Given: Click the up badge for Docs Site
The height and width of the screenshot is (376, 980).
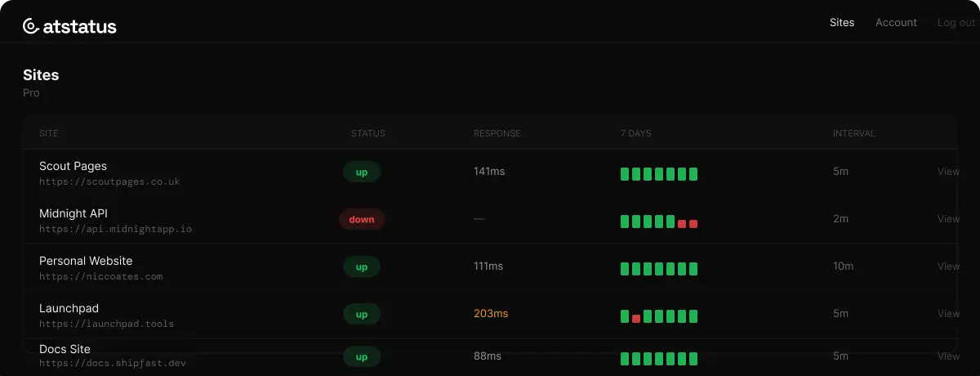Looking at the screenshot, I should (362, 356).
